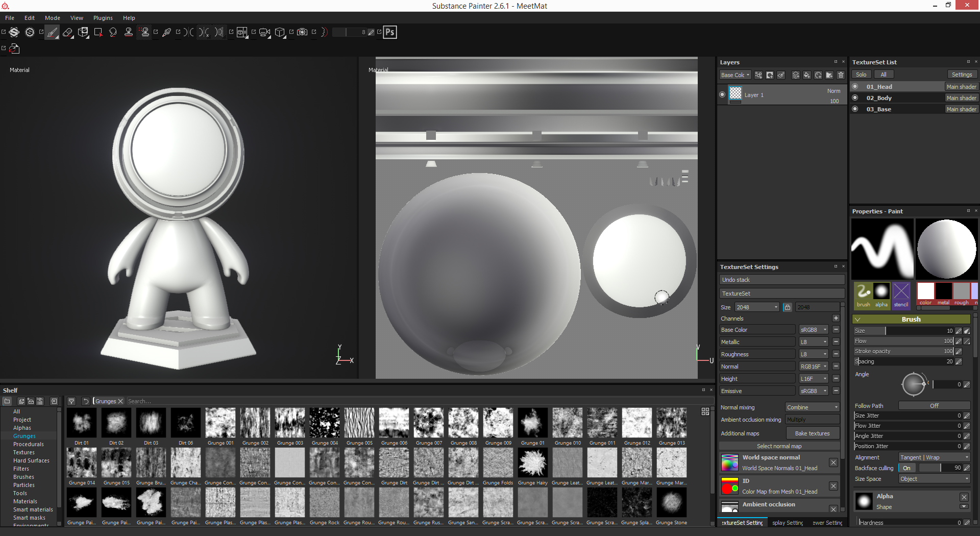
Task: Toggle symmetry in the toolbar
Action: [189, 32]
